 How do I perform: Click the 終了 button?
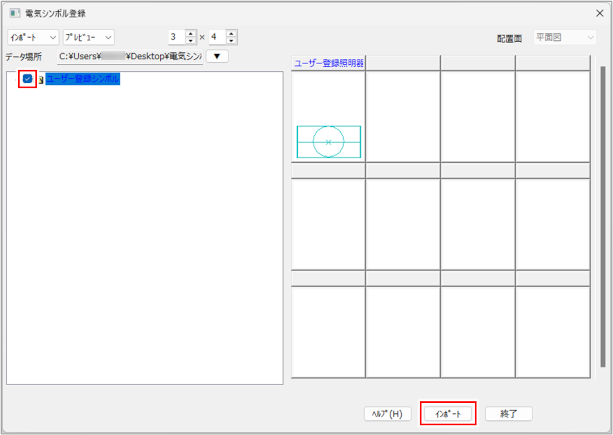pos(508,413)
